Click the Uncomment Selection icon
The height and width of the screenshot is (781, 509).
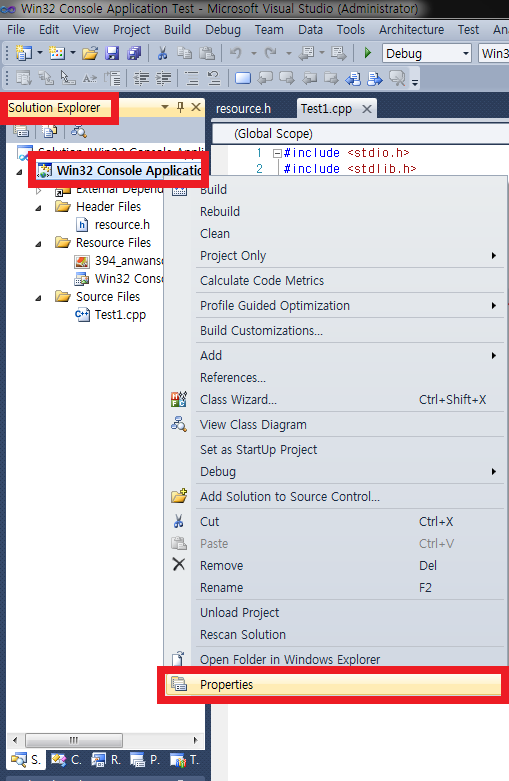tap(214, 78)
